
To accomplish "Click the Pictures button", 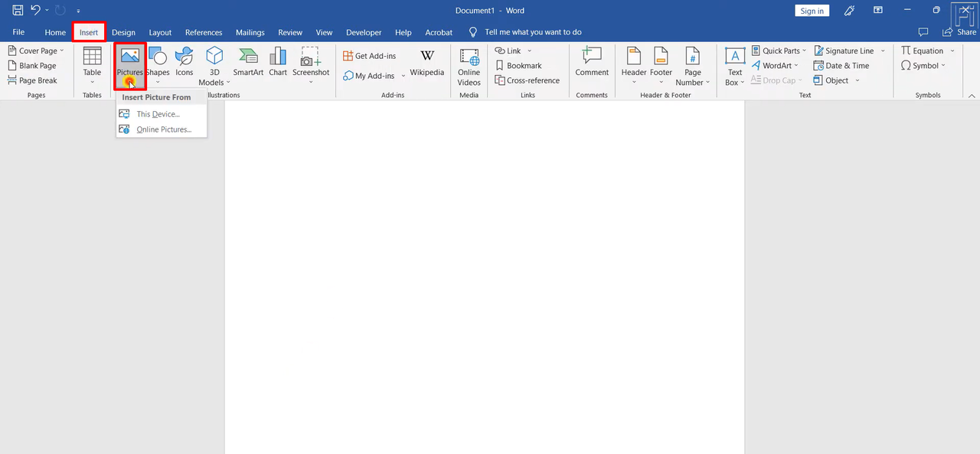I will (x=130, y=66).
